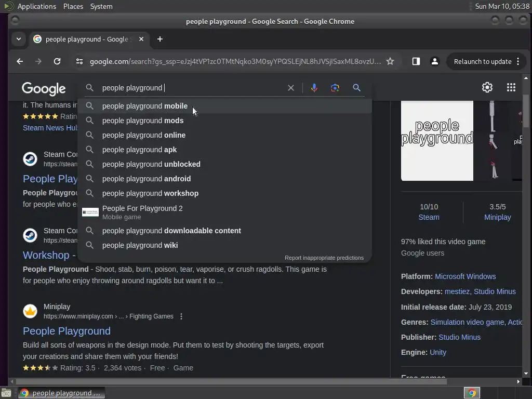This screenshot has height=399, width=532.
Task: Click the show desktop icon in bottom panel
Action: 6,393
